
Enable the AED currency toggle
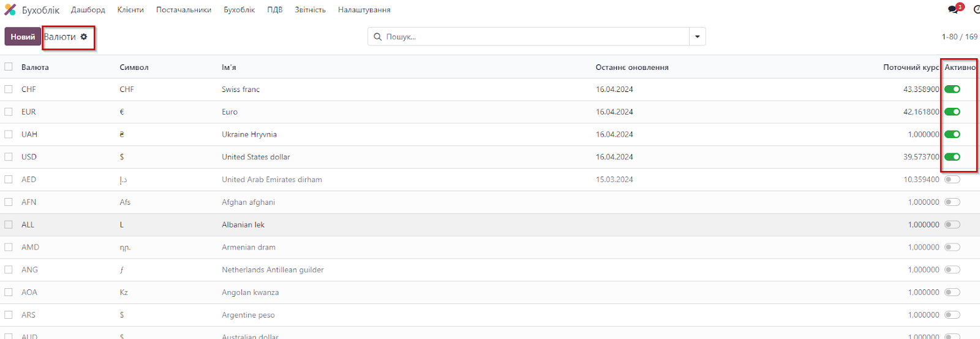pyautogui.click(x=952, y=180)
